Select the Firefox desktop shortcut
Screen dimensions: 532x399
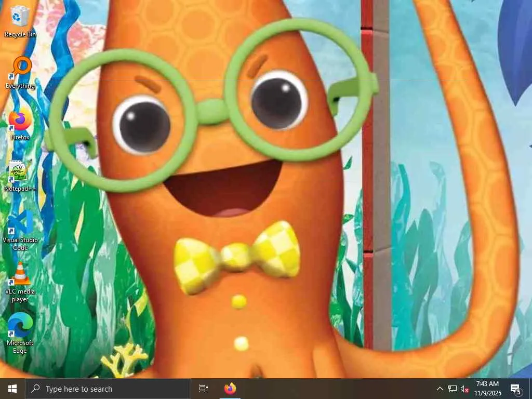20,124
